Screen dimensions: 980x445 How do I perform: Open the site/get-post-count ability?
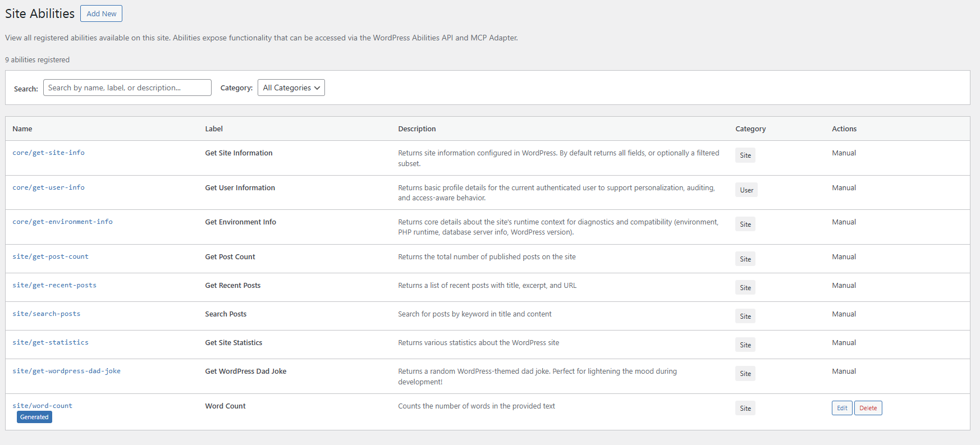point(51,256)
